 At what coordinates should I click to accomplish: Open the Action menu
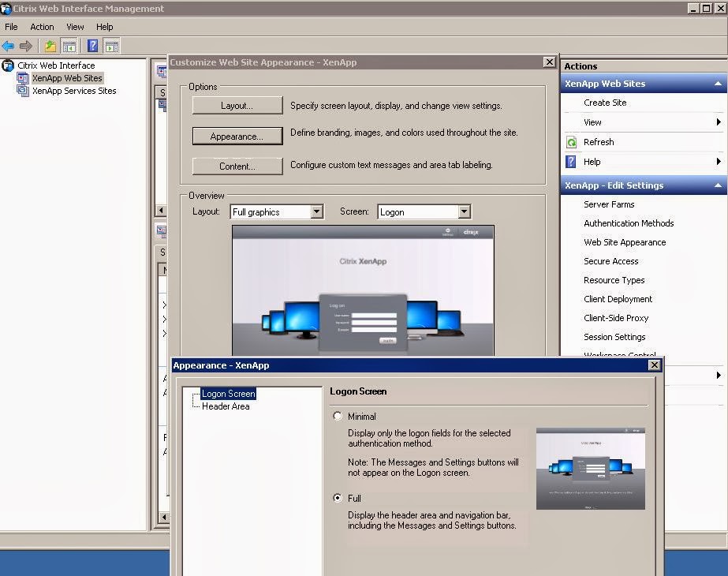(x=42, y=27)
